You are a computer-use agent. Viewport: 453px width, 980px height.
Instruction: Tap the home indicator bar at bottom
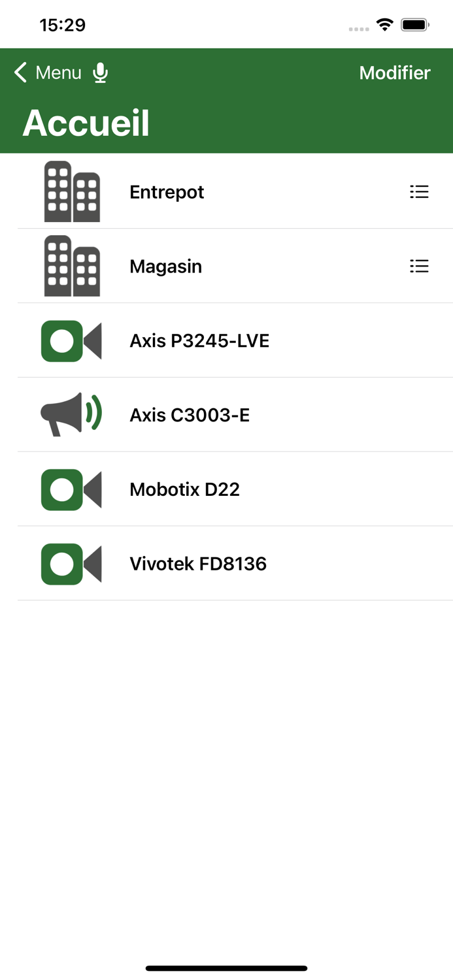click(x=226, y=968)
